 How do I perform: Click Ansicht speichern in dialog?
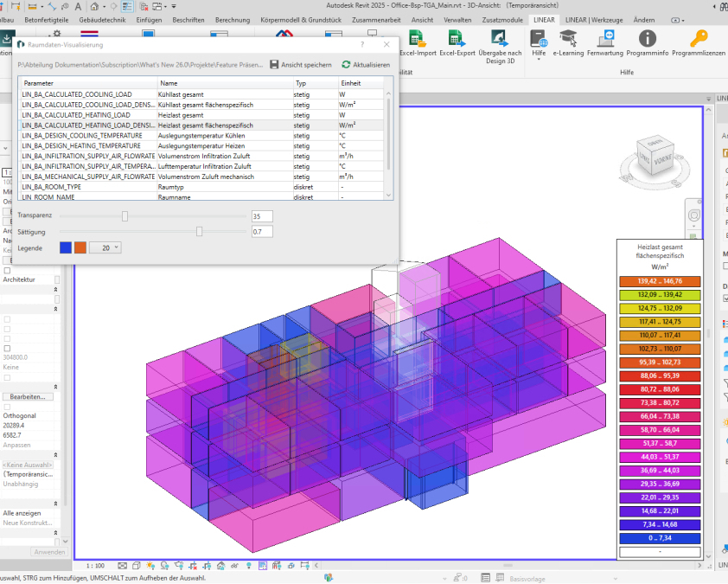(x=300, y=65)
